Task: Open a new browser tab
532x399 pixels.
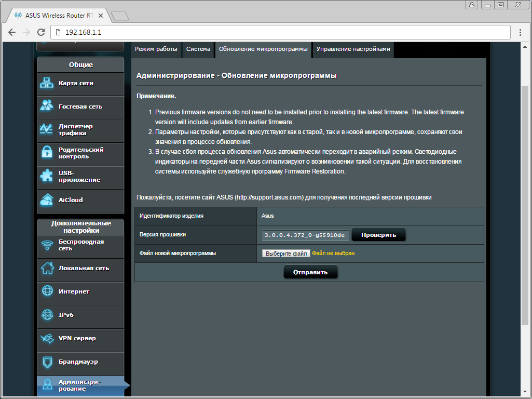Action: (x=120, y=16)
